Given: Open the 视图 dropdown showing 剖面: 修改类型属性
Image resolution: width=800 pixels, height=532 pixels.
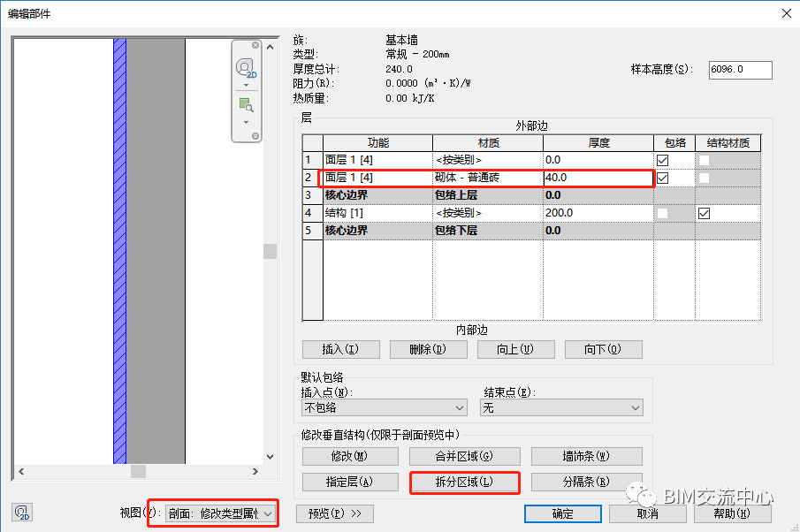Looking at the screenshot, I should click(220, 513).
